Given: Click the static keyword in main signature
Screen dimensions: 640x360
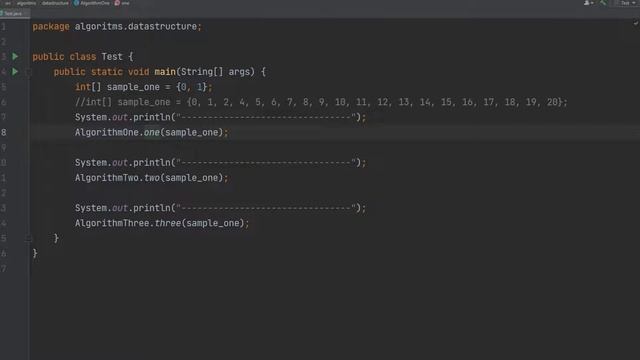Looking at the screenshot, I should 107,72.
